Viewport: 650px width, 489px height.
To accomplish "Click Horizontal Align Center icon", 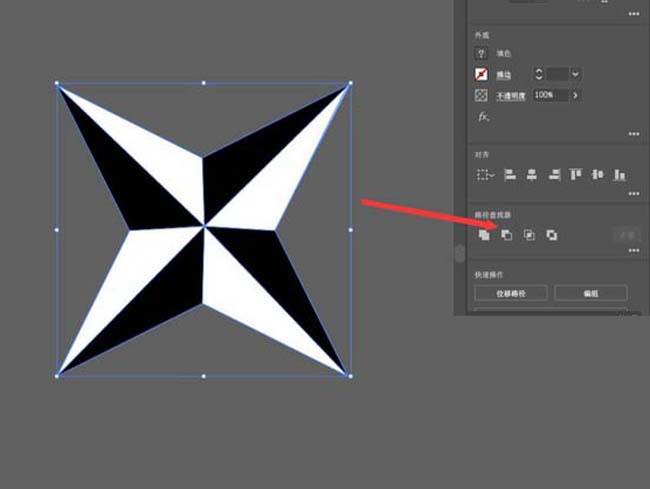I will click(531, 175).
